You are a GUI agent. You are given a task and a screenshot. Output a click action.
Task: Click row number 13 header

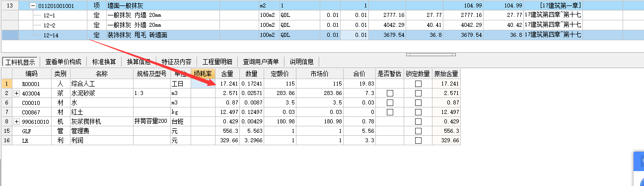(x=10, y=6)
